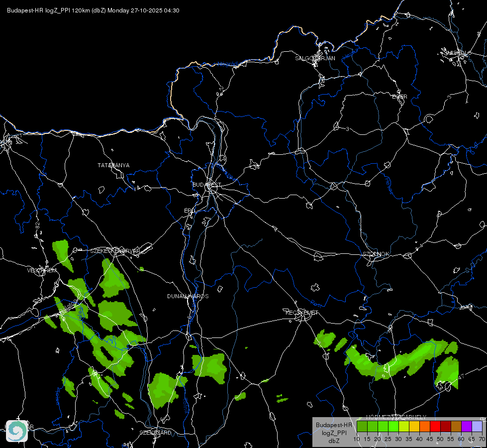Viewport: 487px width, 448px height.
Task: Click the dbZ unit label in legend
Action: coord(334,441)
